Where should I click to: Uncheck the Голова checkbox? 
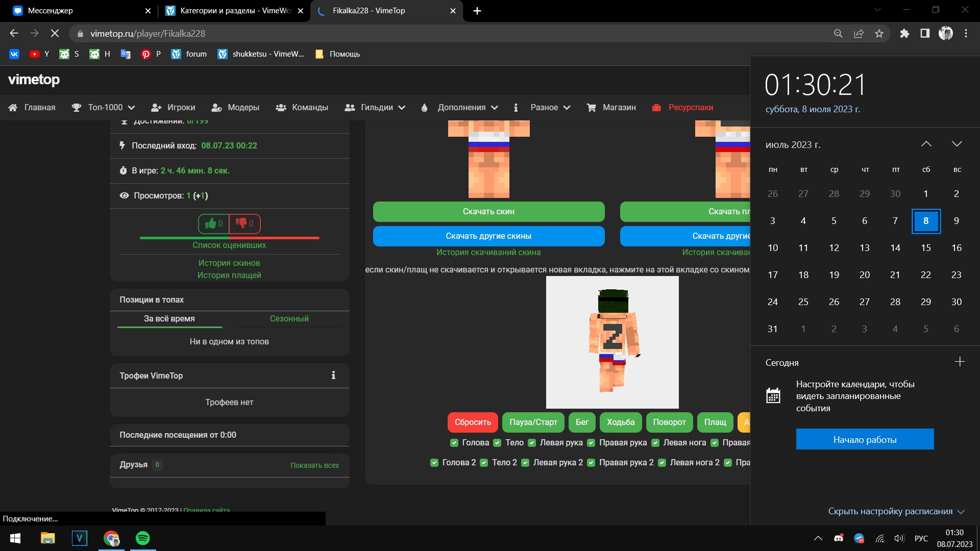(x=454, y=443)
